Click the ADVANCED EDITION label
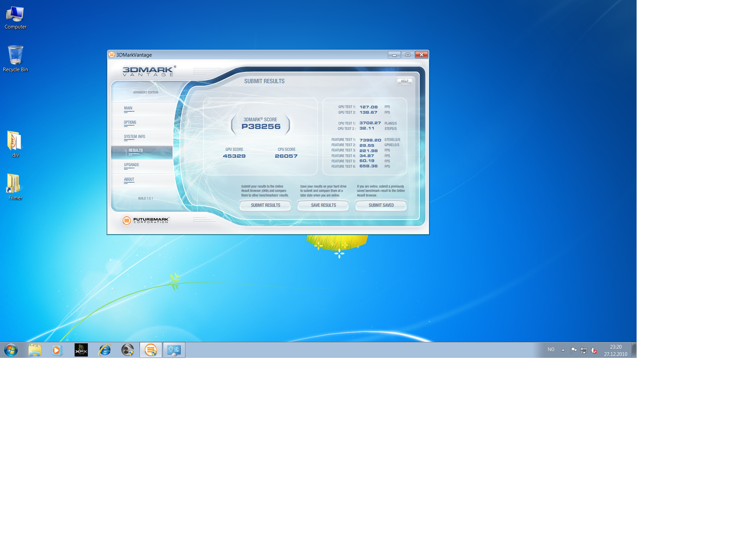 coord(146,92)
